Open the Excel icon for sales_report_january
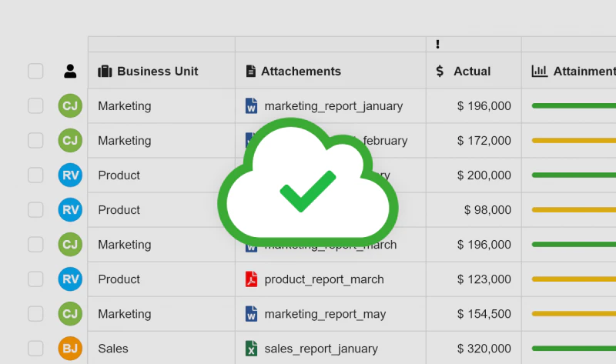The image size is (616, 364). (252, 349)
